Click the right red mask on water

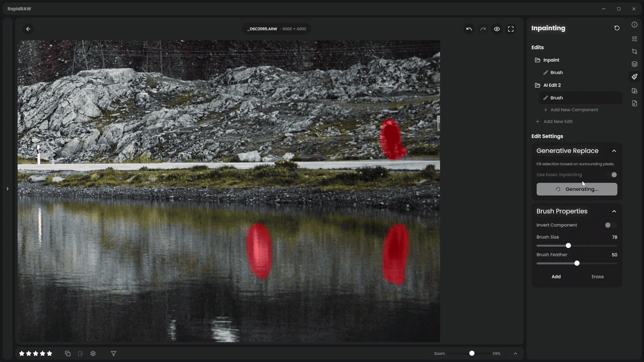396,254
